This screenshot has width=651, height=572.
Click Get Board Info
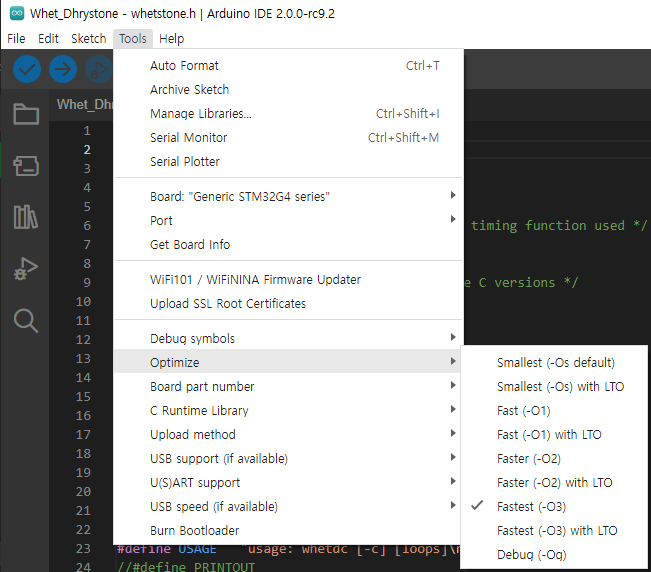coord(288,244)
